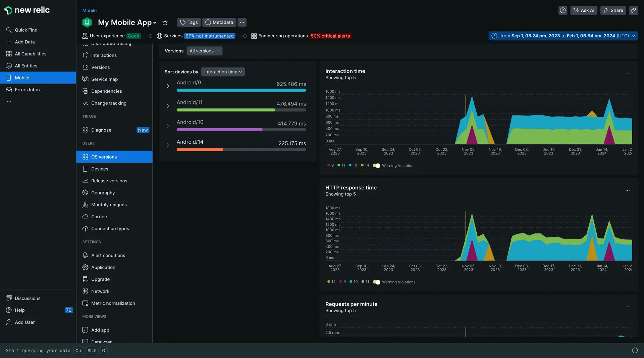
Task: Open the time range picker
Action: coord(563,36)
